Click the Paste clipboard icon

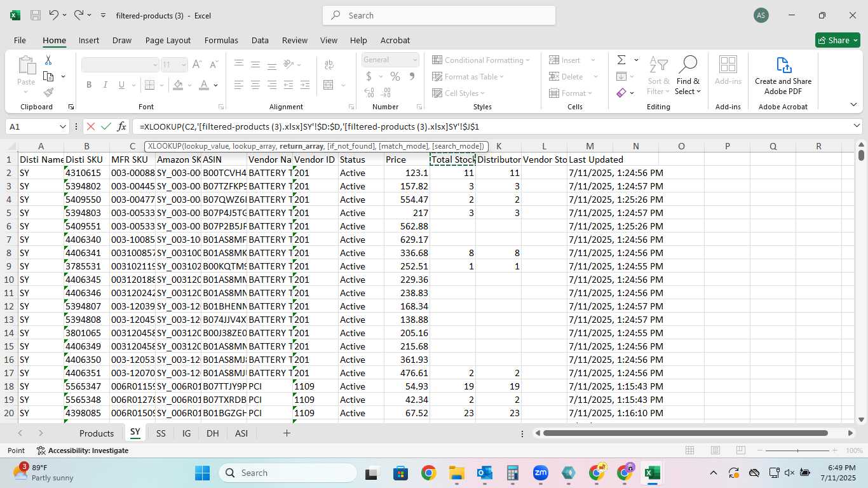(x=26, y=65)
